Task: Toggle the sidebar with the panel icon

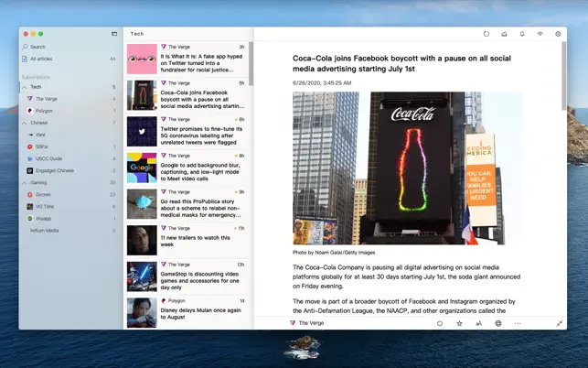Action: click(x=114, y=34)
